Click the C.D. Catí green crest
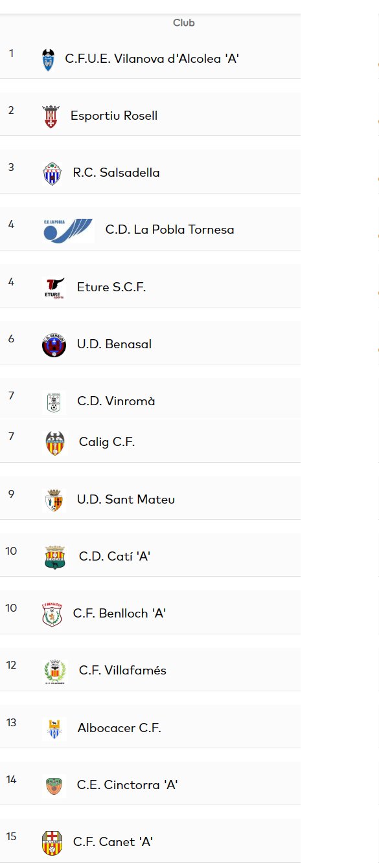Viewport: 379px width, 868px height. (55, 557)
